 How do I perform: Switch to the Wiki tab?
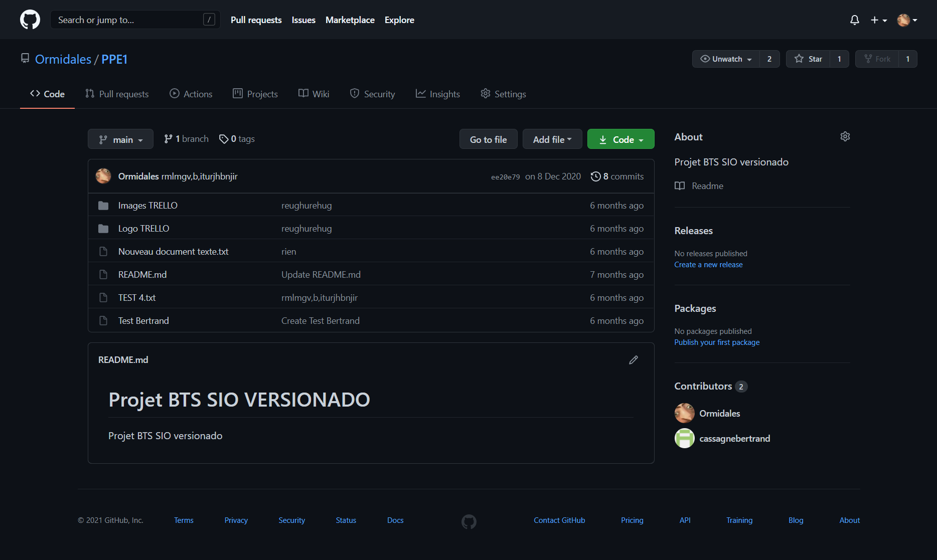point(314,94)
